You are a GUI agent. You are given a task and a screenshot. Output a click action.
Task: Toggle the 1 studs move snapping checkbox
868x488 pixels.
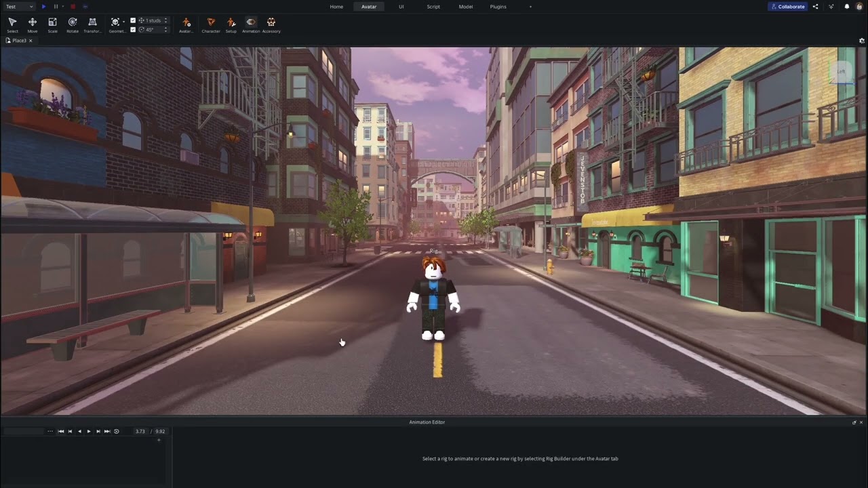[133, 20]
